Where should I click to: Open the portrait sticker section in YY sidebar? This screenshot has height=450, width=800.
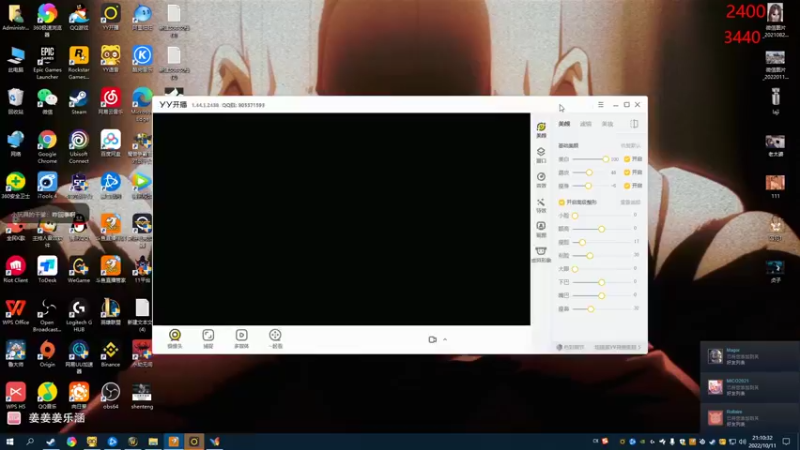[541, 229]
